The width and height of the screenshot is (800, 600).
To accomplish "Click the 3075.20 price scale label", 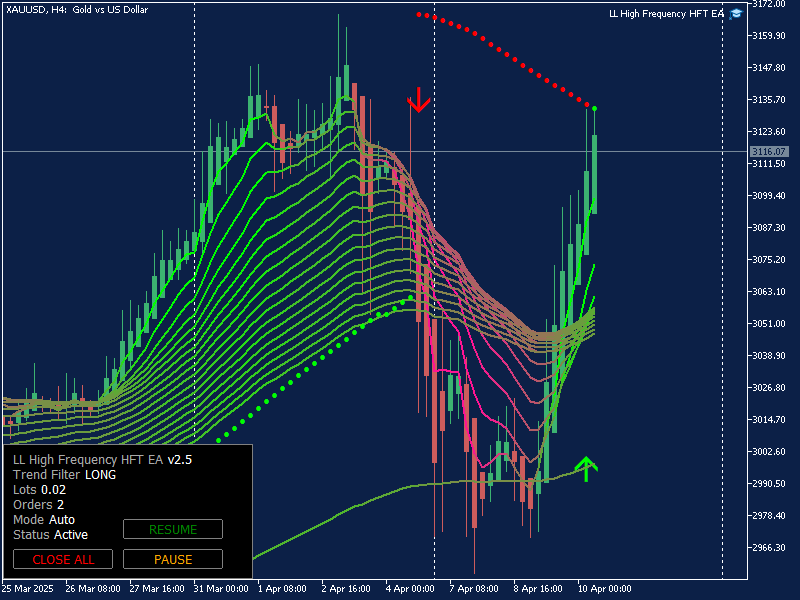I will [769, 260].
